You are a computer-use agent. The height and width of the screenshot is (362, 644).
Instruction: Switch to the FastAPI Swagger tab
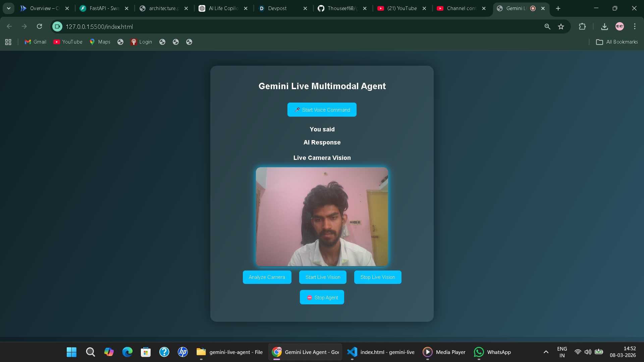coord(104,8)
